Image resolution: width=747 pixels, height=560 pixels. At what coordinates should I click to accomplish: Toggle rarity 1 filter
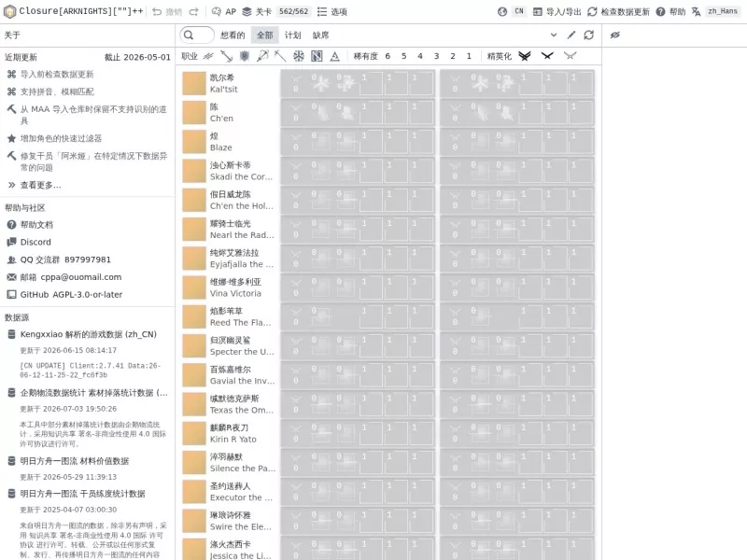(x=469, y=56)
